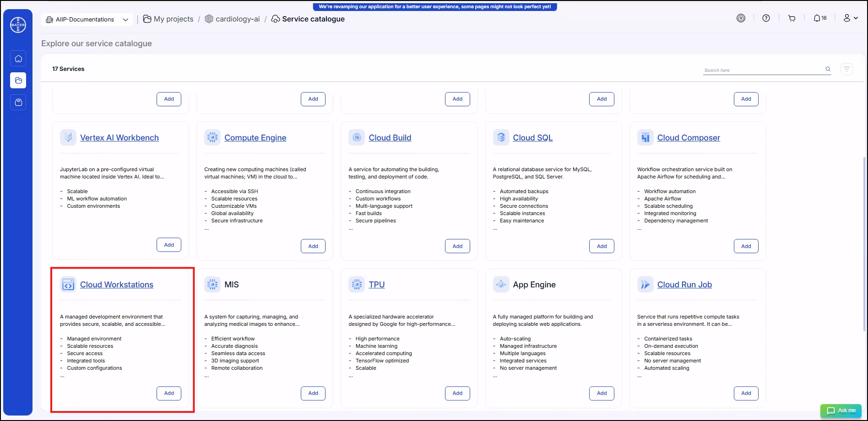
Task: Add Vertex AI Workbench service
Action: [169, 245]
